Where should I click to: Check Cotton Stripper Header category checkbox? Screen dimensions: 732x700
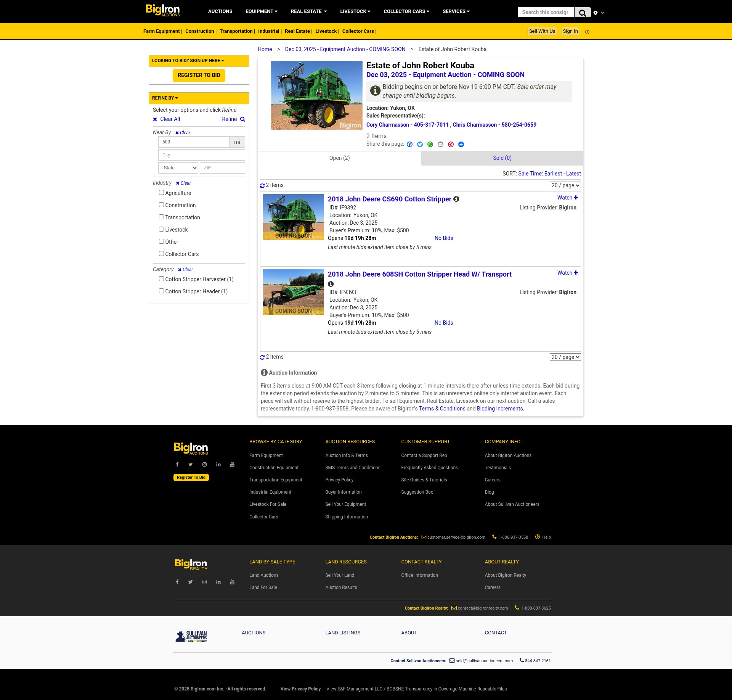pyautogui.click(x=161, y=291)
